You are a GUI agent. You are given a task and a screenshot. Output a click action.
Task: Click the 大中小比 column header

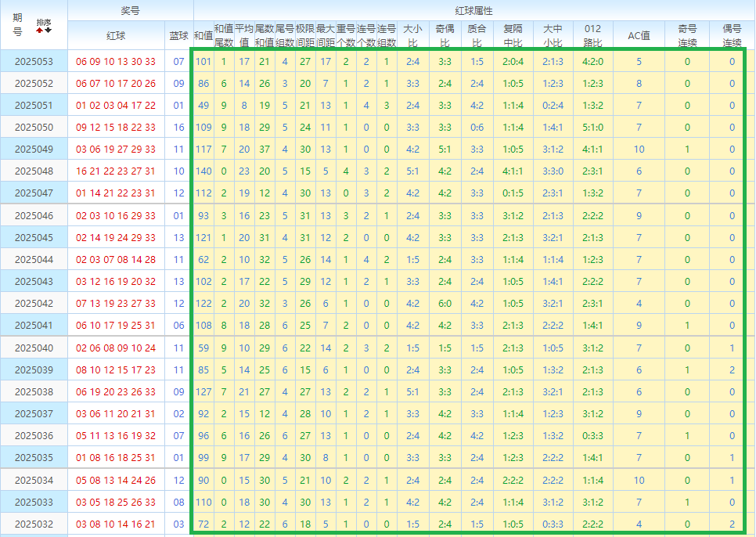coord(553,35)
